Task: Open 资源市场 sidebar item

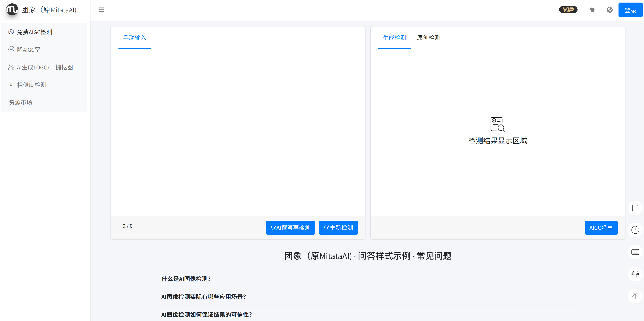Action: (x=44, y=102)
